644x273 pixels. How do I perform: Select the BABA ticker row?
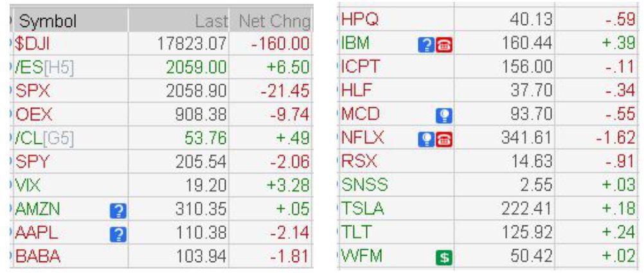click(x=161, y=257)
